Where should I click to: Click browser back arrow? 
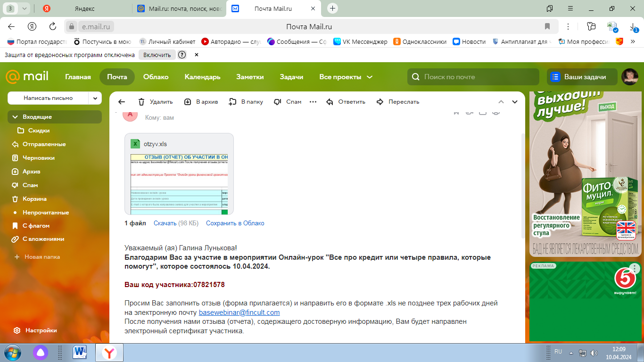coord(11,26)
